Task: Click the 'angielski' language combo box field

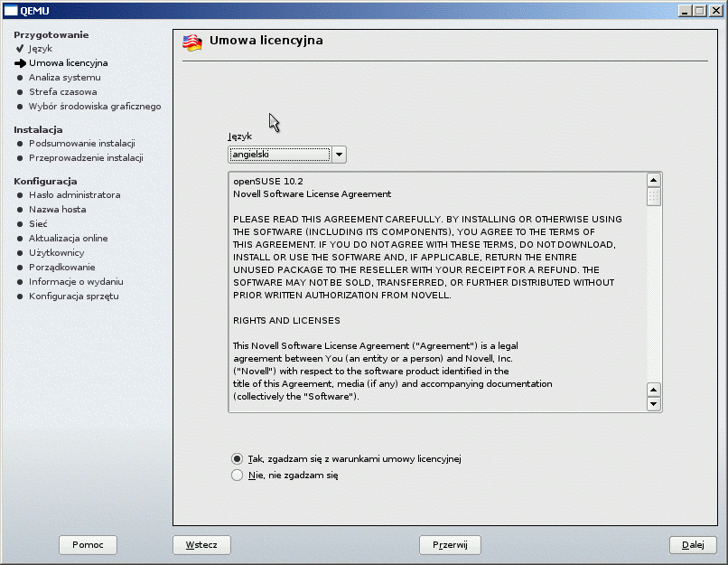Action: click(279, 155)
